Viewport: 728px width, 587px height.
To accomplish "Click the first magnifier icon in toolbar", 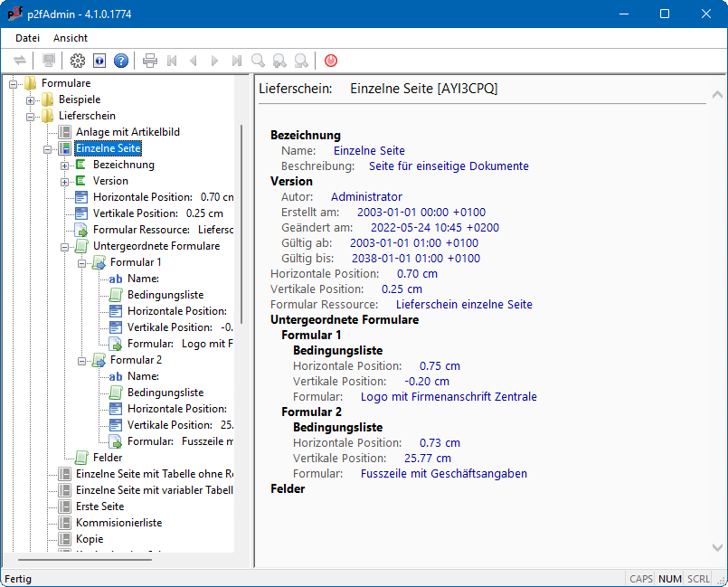I will [x=259, y=61].
